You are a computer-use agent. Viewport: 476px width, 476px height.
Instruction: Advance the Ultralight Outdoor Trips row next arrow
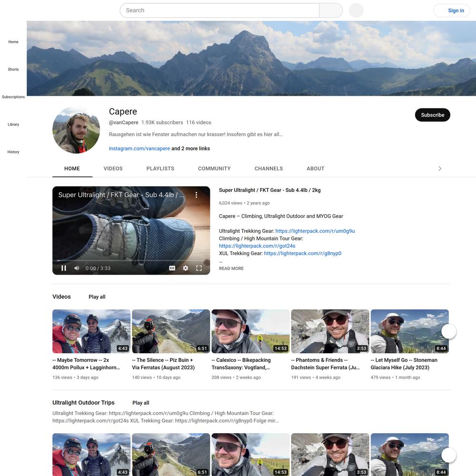(449, 455)
